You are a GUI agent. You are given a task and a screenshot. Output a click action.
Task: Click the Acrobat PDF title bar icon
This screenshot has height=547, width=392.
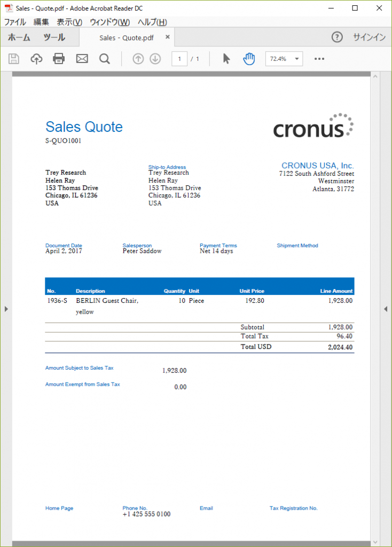coord(9,8)
